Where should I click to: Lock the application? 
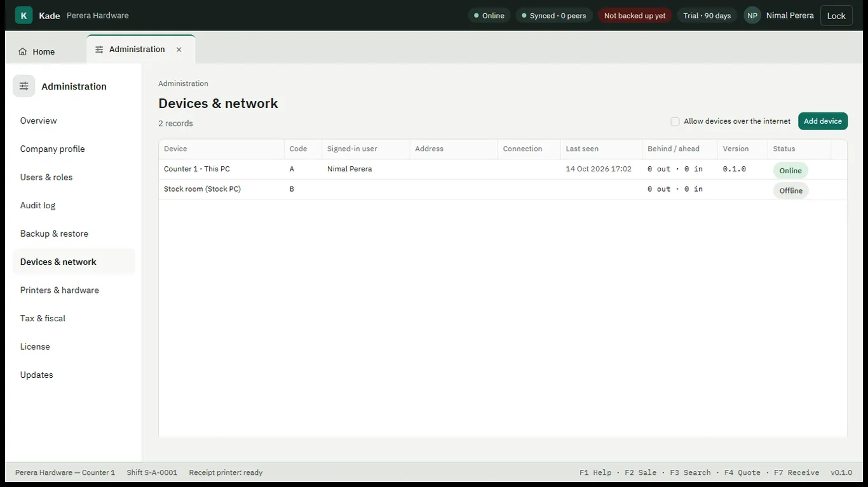click(x=836, y=15)
